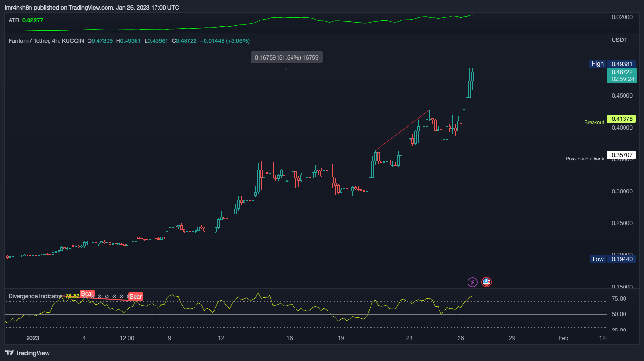
Task: Click the pullback price tag 0.35707
Action: 623,155
